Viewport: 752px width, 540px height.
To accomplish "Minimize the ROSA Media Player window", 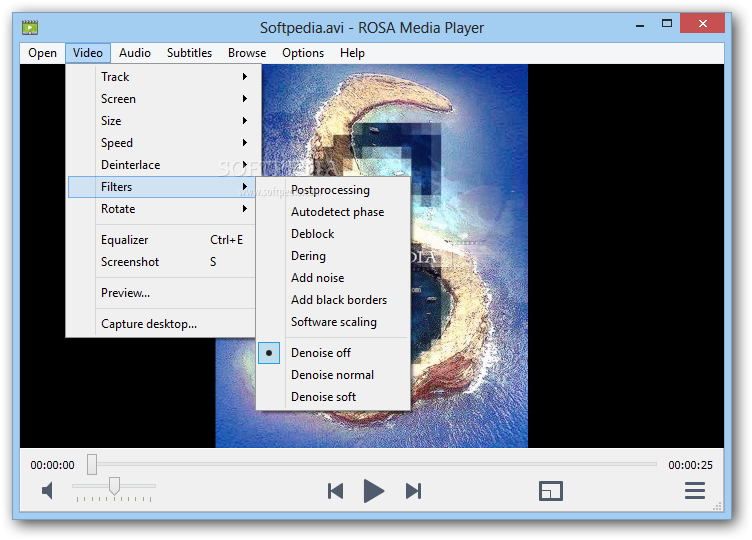I will 640,24.
